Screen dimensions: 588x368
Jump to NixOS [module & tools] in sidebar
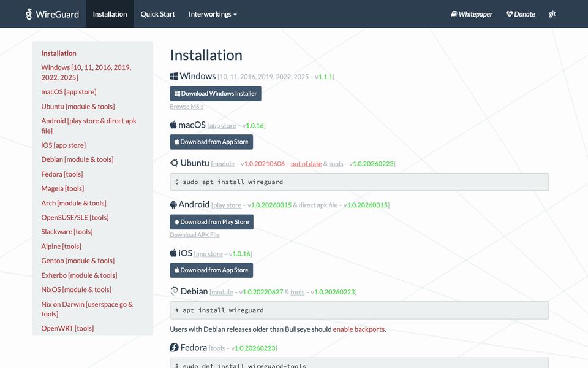click(x=76, y=289)
